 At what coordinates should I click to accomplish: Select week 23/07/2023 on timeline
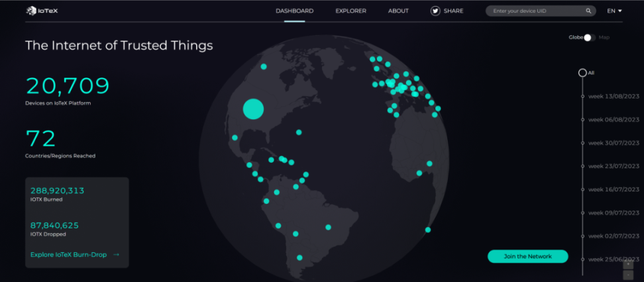[614, 166]
